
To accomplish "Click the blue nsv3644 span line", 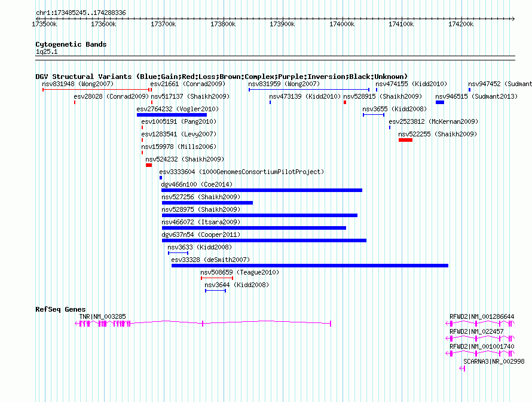I will tap(215, 291).
